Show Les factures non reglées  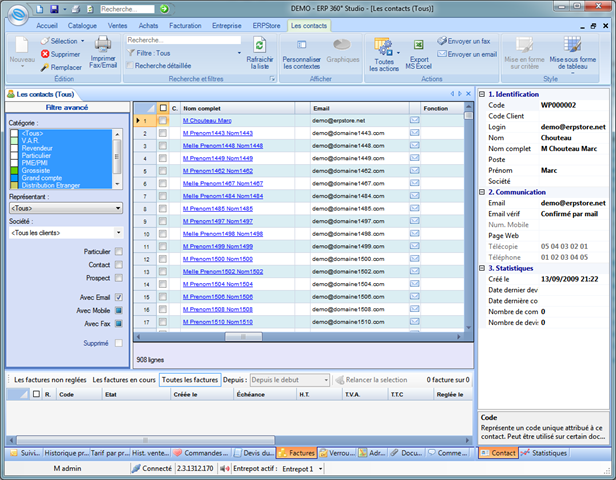point(50,380)
